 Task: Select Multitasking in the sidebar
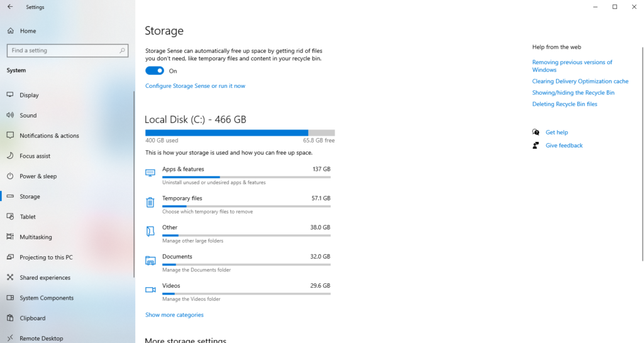pos(35,237)
